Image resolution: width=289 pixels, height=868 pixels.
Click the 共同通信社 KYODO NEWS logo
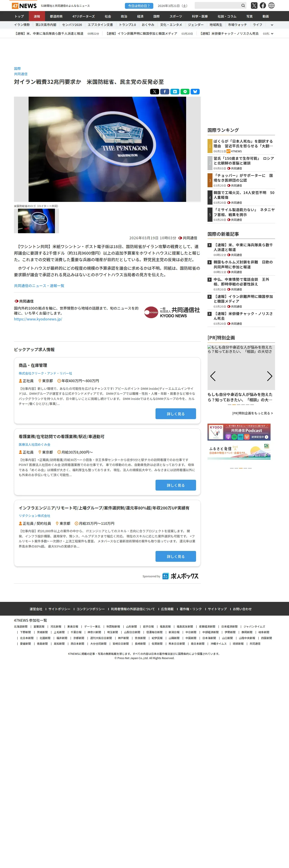pyautogui.click(x=172, y=312)
